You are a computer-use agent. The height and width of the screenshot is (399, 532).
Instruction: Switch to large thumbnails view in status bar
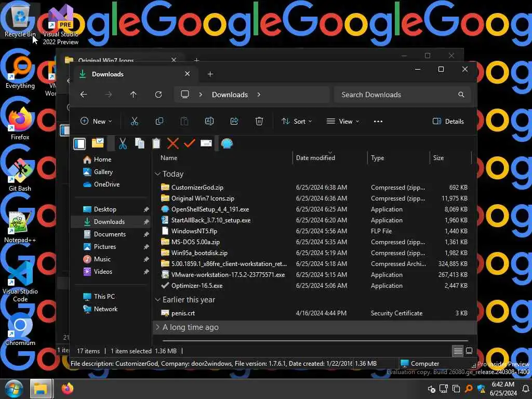(469, 351)
